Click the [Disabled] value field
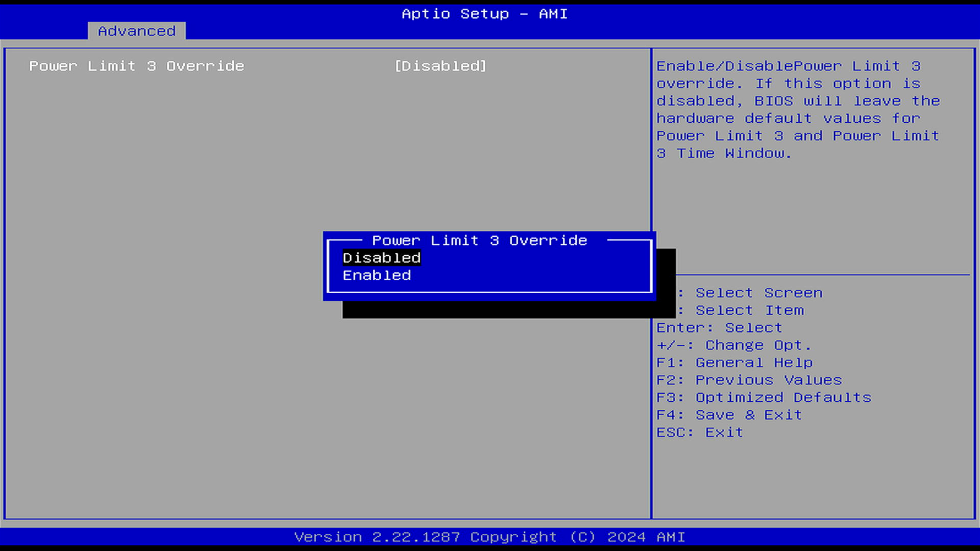The height and width of the screenshot is (551, 980). tap(440, 66)
